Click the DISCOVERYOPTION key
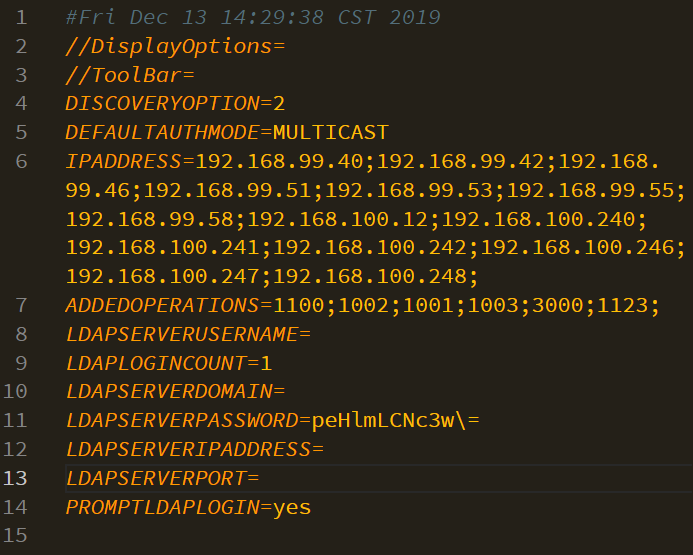 pyautogui.click(x=162, y=103)
